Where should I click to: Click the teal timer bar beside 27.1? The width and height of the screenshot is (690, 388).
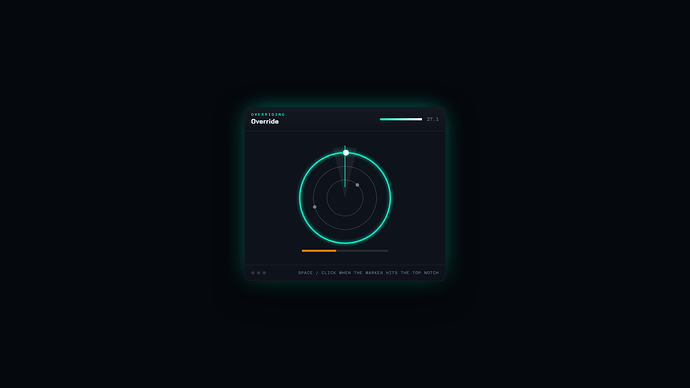[401, 119]
